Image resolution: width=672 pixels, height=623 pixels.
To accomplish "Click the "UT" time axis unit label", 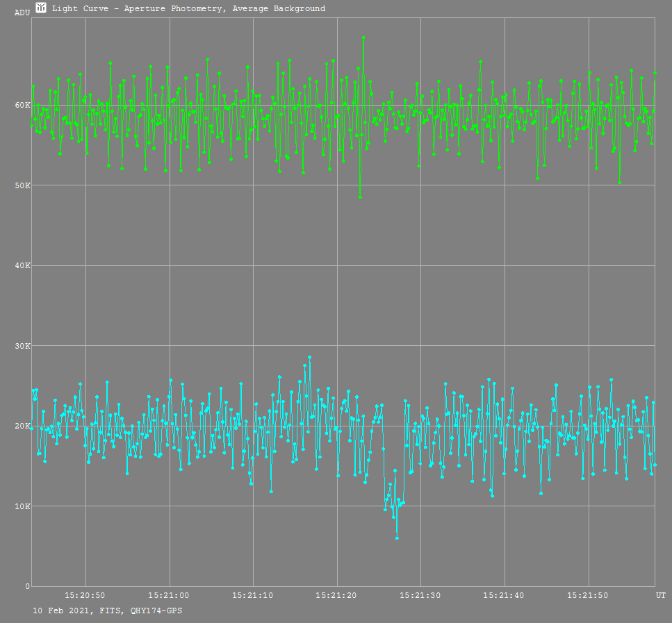I will [x=661, y=595].
